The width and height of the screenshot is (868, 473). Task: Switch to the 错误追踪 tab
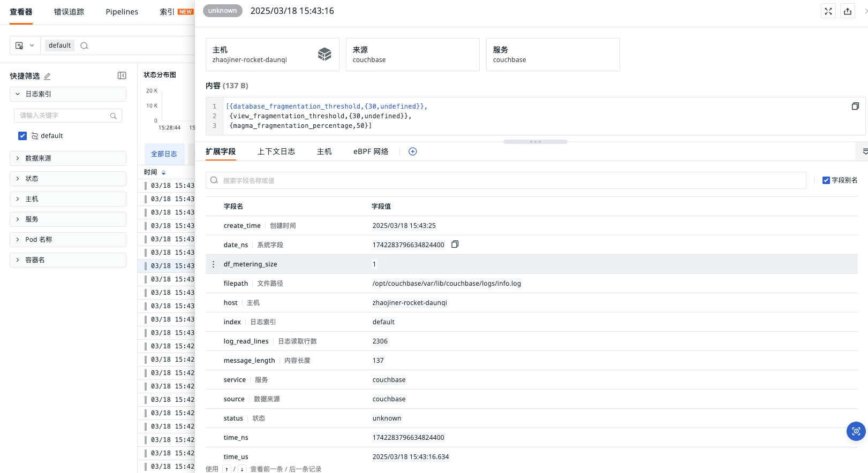coord(69,12)
